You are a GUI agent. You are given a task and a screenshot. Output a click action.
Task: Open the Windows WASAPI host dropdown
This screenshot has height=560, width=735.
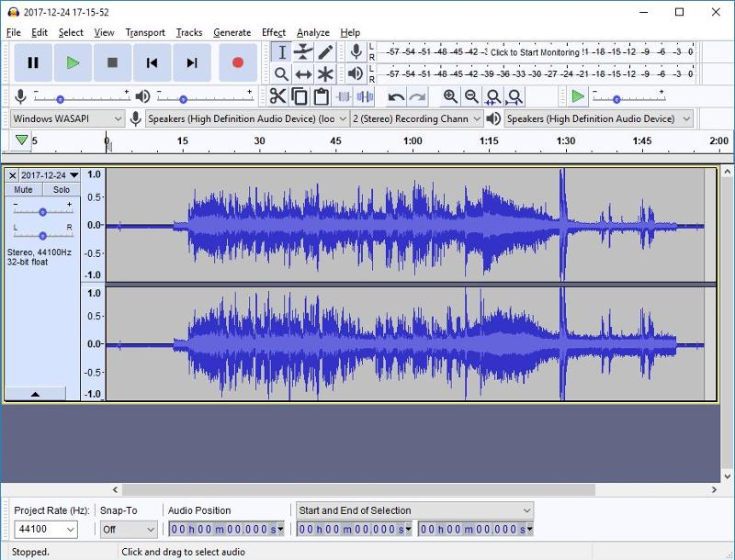pyautogui.click(x=67, y=118)
